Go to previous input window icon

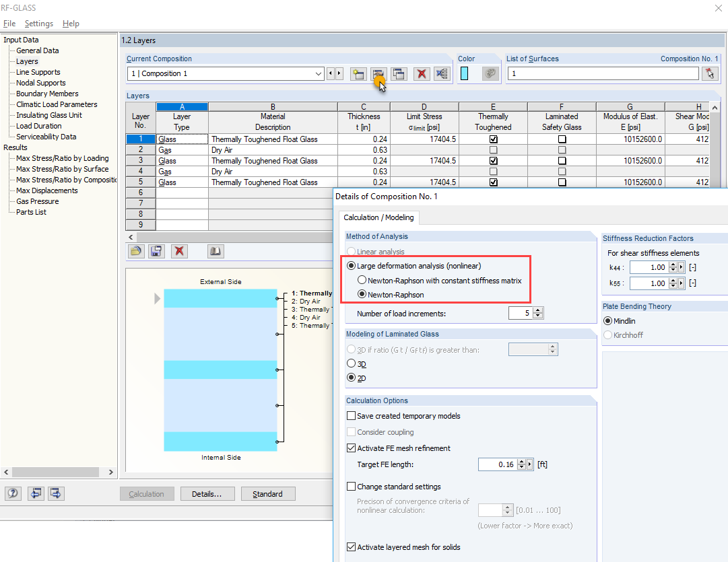click(x=36, y=493)
